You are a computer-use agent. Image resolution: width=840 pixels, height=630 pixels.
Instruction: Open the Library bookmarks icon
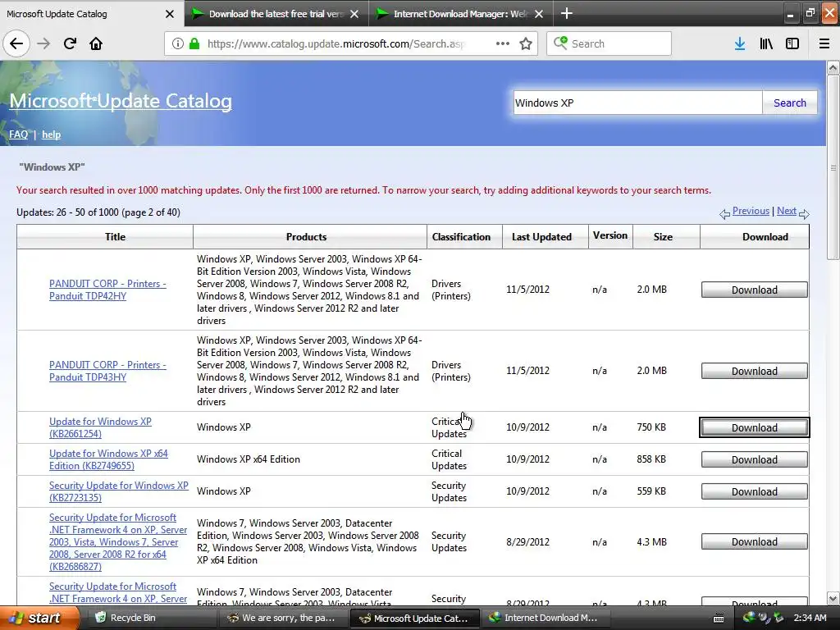(x=766, y=43)
